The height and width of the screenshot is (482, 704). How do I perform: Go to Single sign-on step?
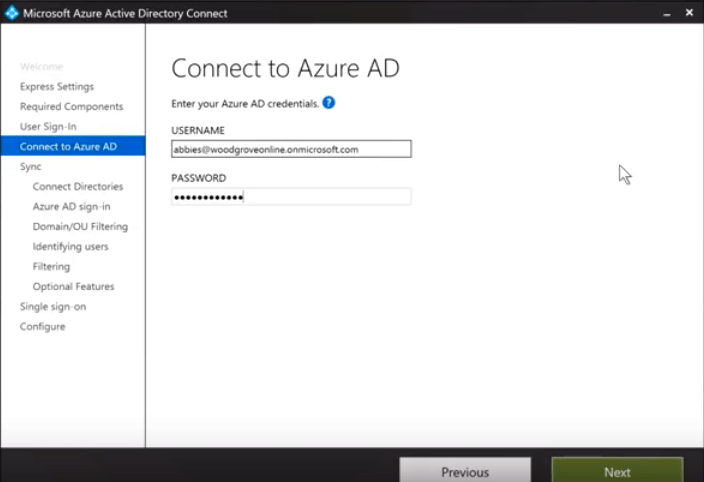pyautogui.click(x=53, y=307)
